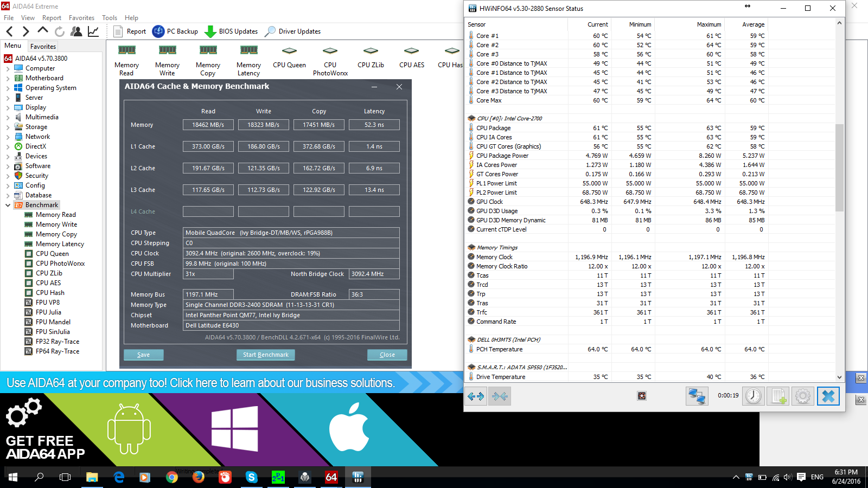
Task: Click the AIDA64 business solutions banner
Action: [232, 383]
